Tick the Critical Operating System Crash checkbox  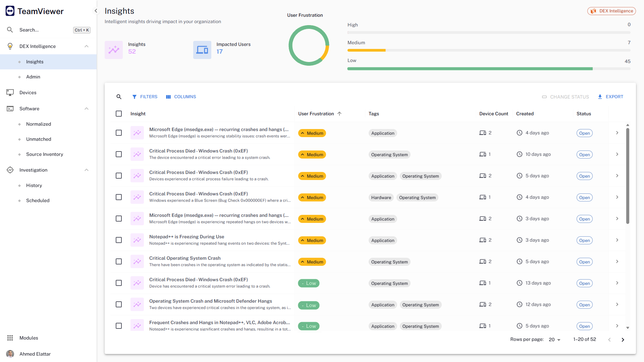[119, 261]
